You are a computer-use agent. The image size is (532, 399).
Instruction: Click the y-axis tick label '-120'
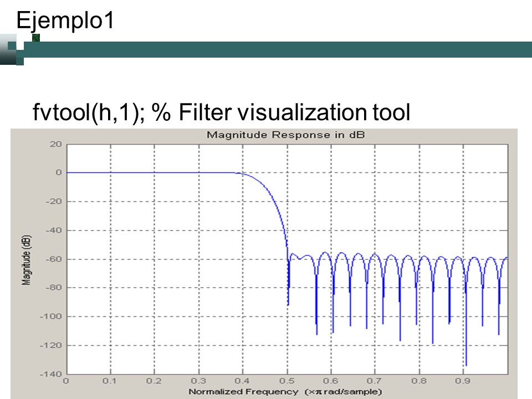(x=51, y=345)
